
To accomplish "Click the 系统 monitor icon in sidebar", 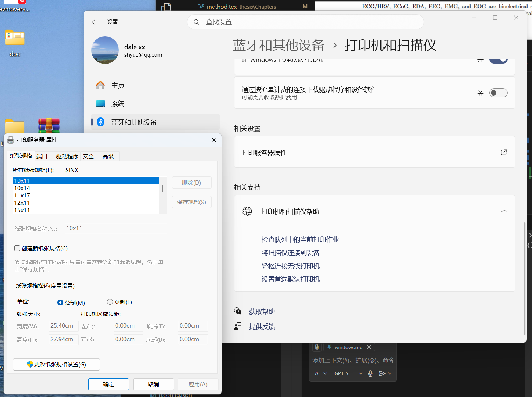I will tap(100, 104).
